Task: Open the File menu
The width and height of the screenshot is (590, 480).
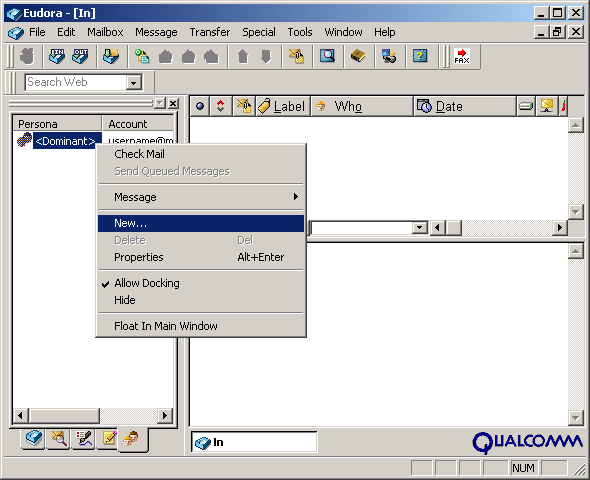Action: [x=37, y=32]
